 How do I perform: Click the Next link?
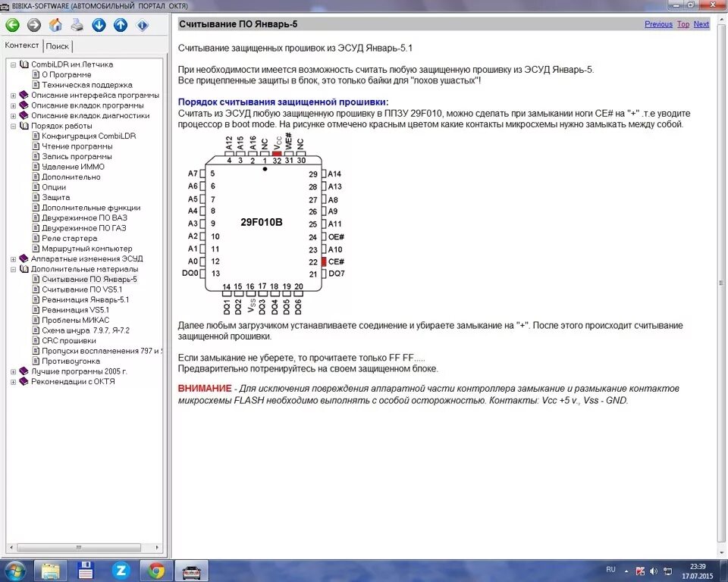click(701, 24)
